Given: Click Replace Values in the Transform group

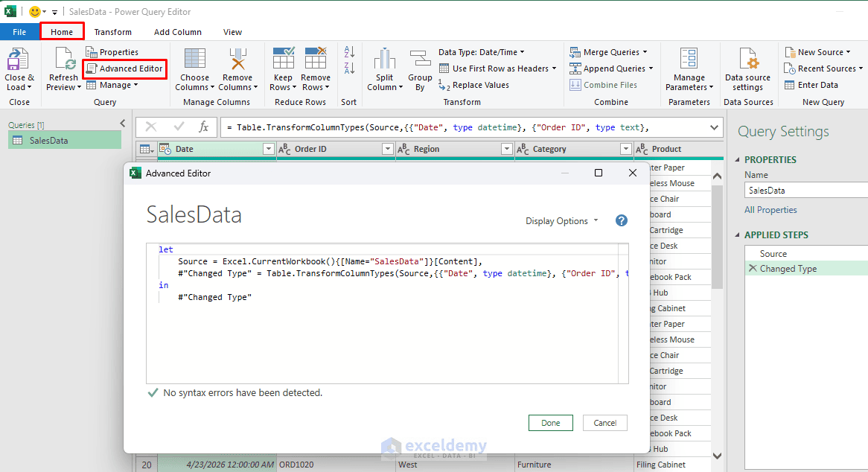Looking at the screenshot, I should pyautogui.click(x=474, y=85).
